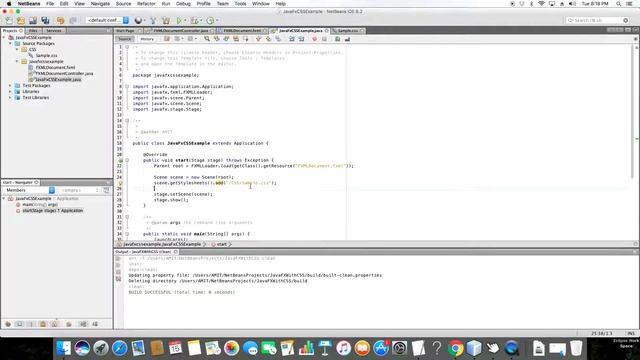Image resolution: width=640 pixels, height=360 pixels.
Task: Collapse the CSS package folder
Action: point(17,49)
